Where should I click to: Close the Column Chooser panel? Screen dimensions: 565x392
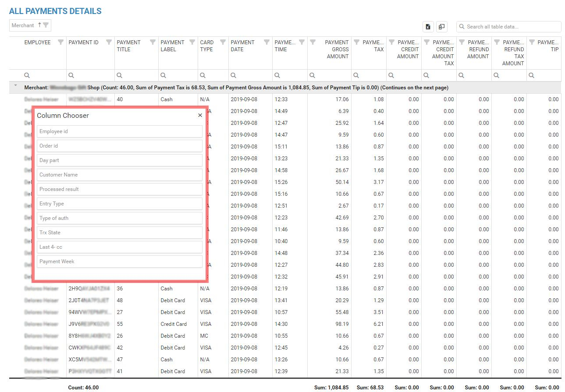pos(200,115)
